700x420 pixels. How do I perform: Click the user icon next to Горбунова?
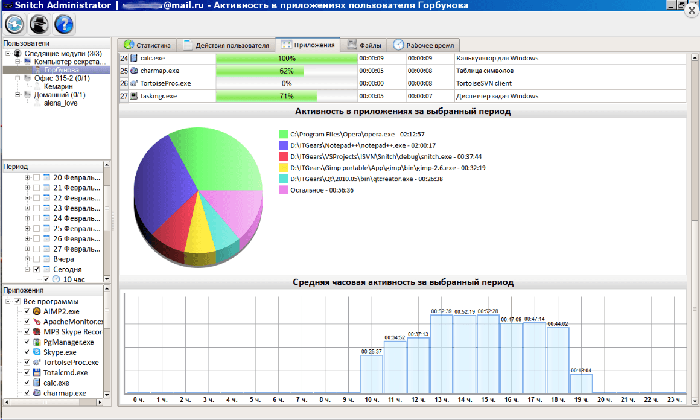coord(38,70)
